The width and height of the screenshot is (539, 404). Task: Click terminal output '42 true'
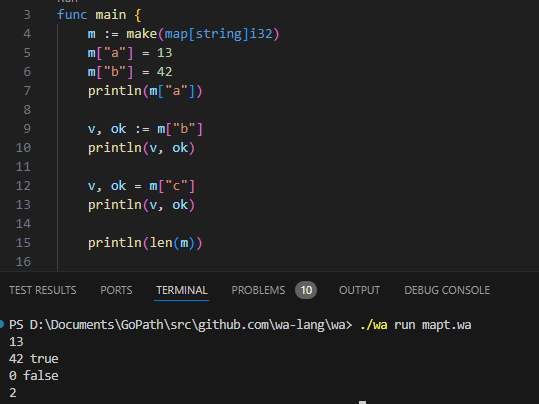point(34,359)
